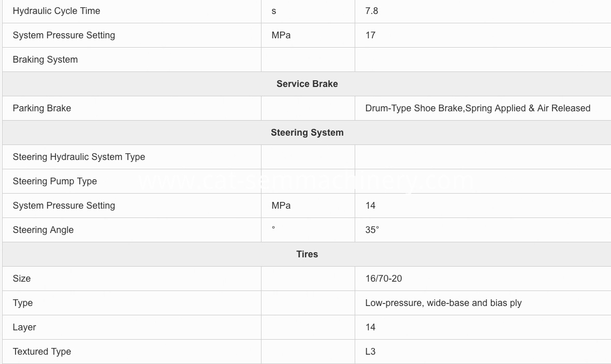Select the Service Brake section header
Screen dimensions: 611x364
pyautogui.click(x=307, y=84)
